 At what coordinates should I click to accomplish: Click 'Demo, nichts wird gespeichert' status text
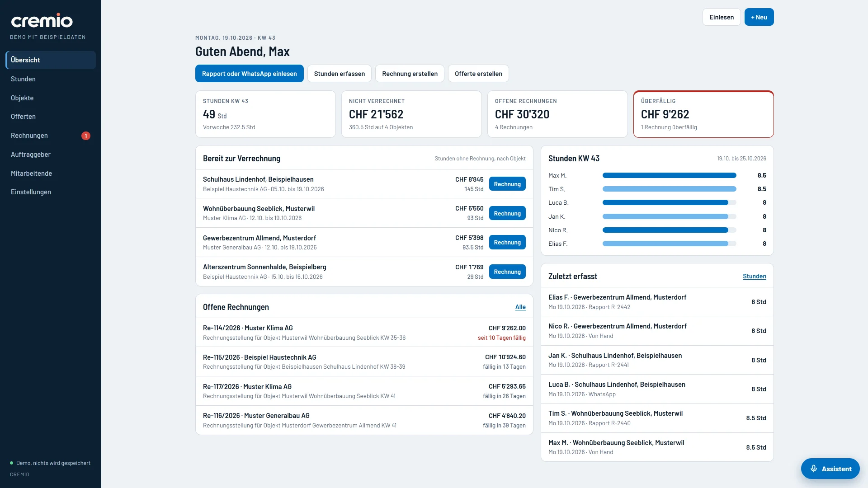(53, 463)
